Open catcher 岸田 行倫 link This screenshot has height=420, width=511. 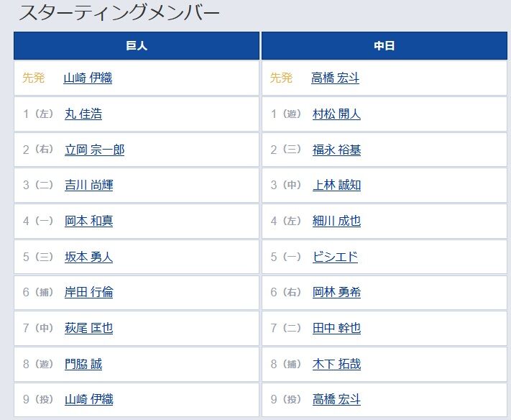tap(88, 292)
